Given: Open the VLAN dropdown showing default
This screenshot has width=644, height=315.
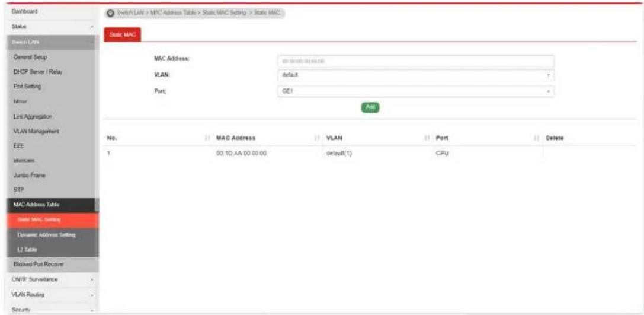Looking at the screenshot, I should (416, 76).
